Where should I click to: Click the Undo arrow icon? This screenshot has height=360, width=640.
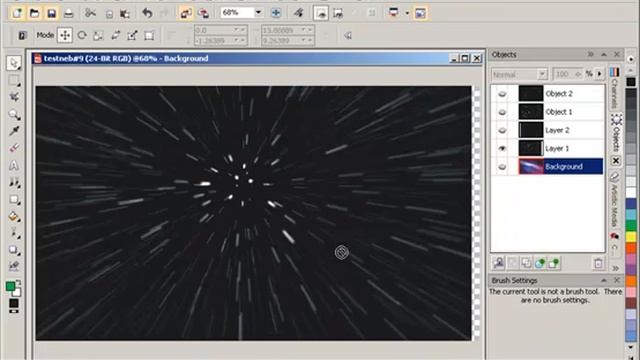147,13
